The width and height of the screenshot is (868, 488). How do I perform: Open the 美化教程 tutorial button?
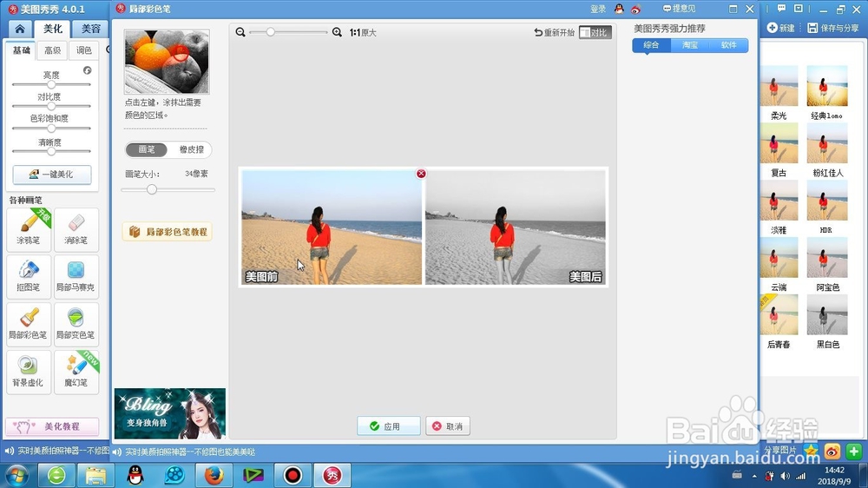[52, 426]
